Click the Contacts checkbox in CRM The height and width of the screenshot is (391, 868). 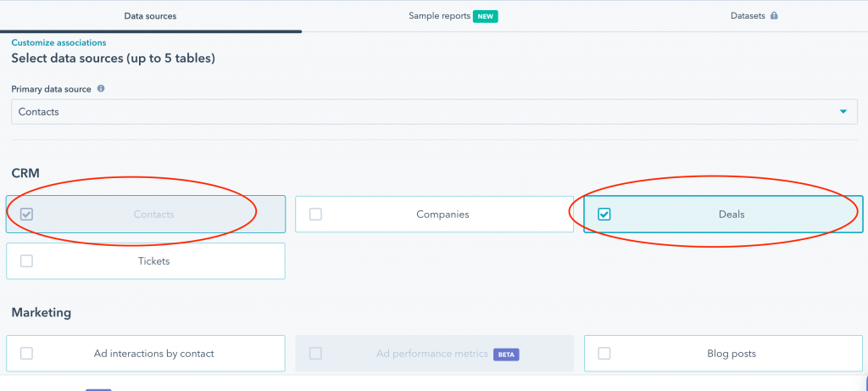click(26, 215)
